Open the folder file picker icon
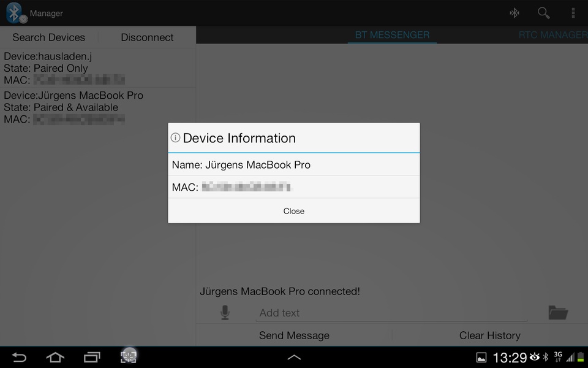 pos(558,312)
